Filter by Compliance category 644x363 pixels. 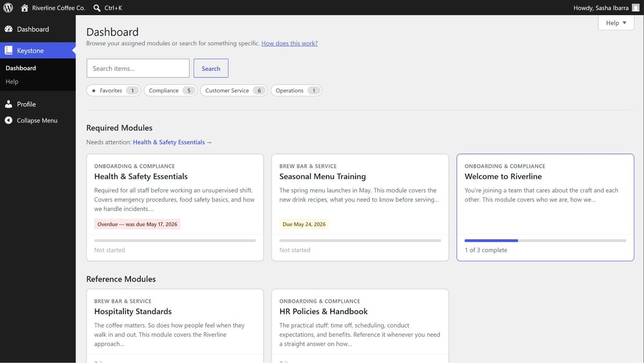pos(171,91)
